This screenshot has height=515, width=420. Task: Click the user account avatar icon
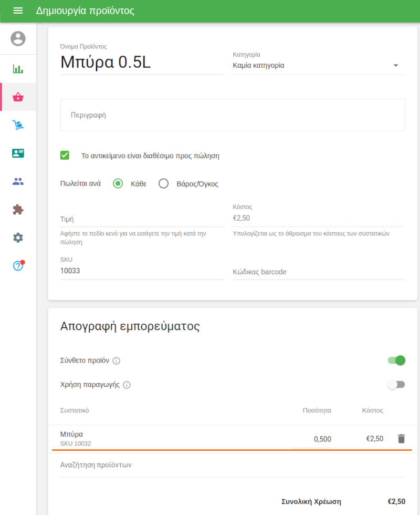pos(18,39)
